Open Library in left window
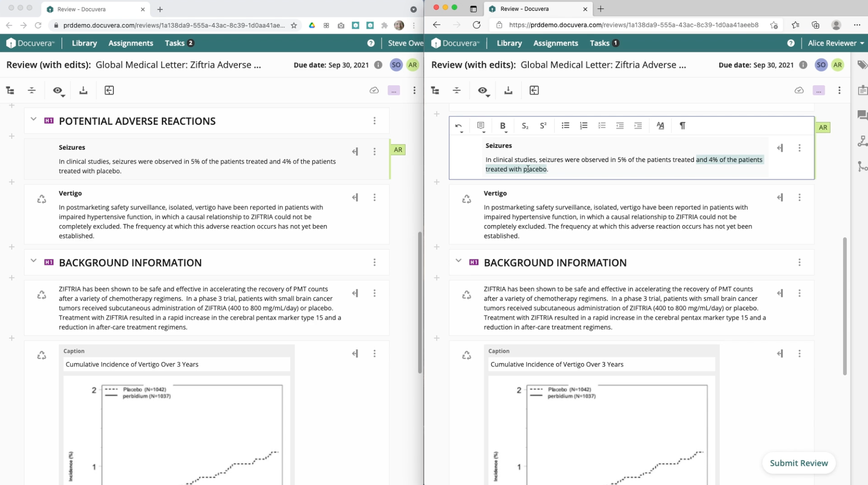 84,43
